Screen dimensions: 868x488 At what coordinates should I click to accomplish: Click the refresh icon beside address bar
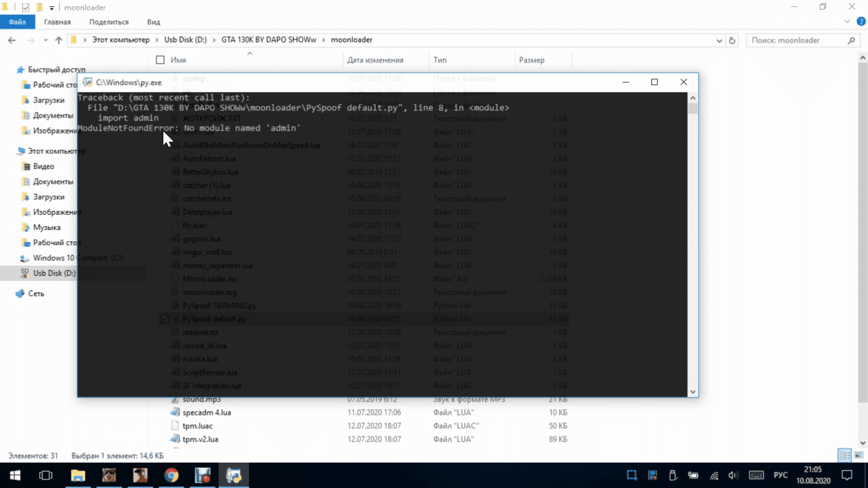pos(732,40)
